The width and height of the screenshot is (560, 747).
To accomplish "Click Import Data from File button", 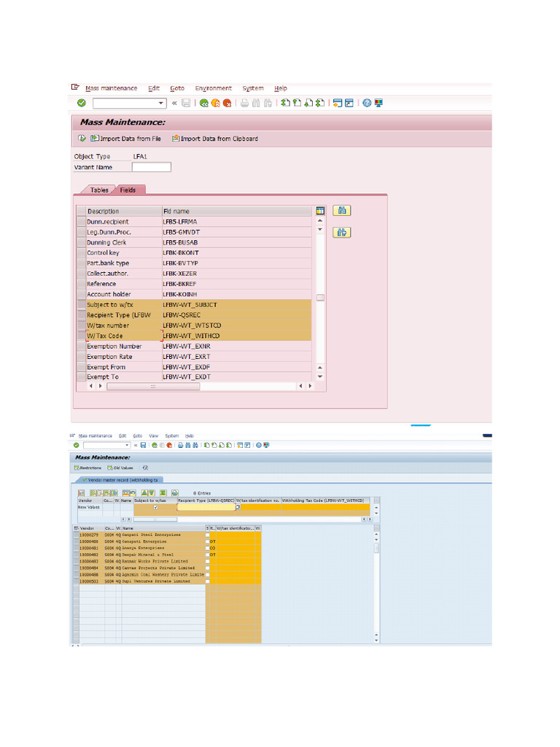I will click(x=125, y=139).
